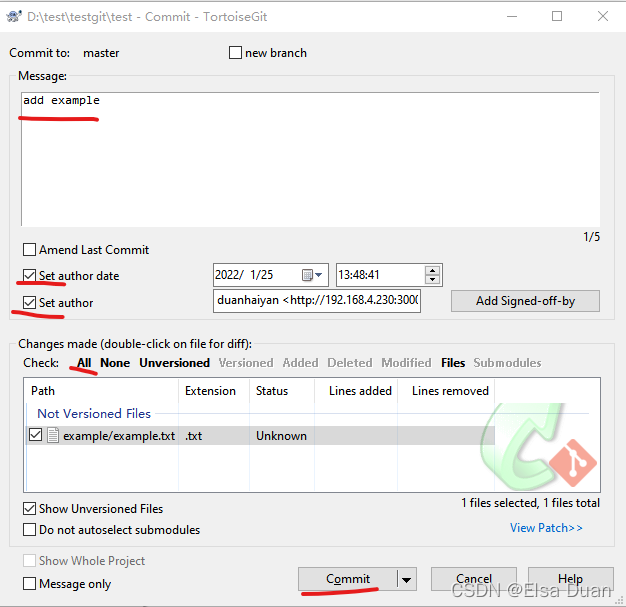Select the example/example.txt row

pos(261,435)
